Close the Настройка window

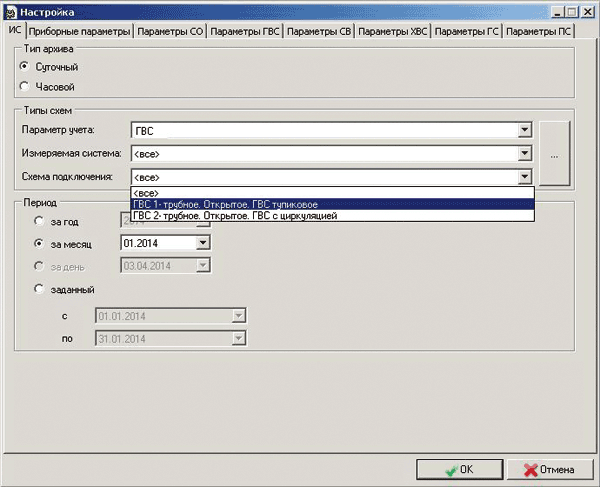(x=587, y=12)
